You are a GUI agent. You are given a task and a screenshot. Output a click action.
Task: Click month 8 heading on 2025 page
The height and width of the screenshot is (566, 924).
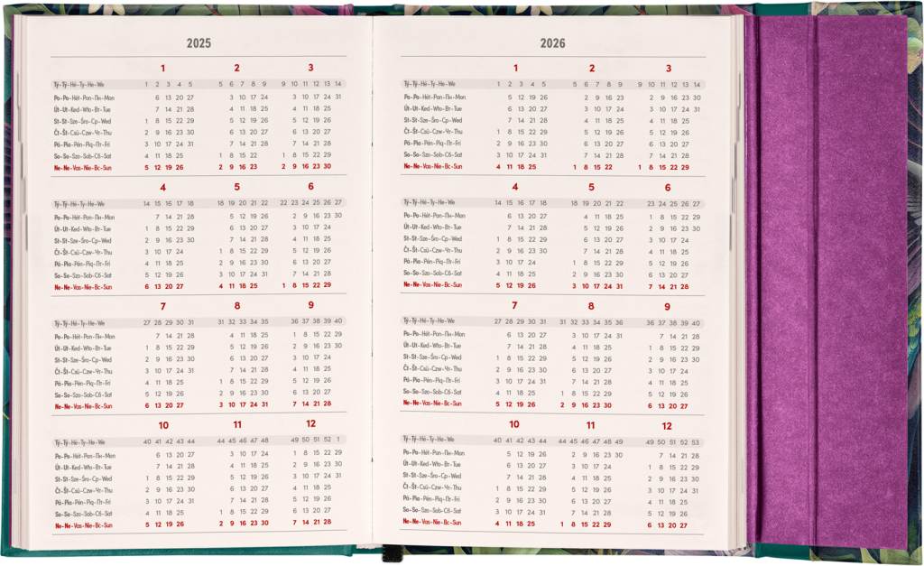pos(236,306)
